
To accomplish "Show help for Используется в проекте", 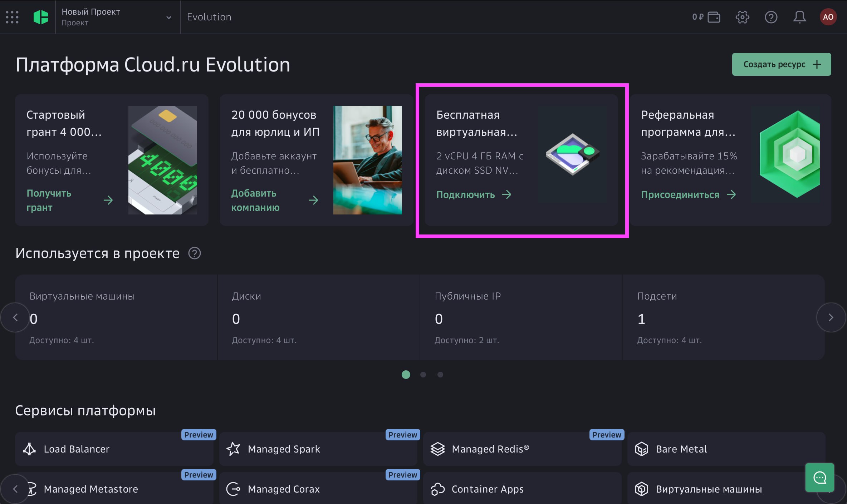I will coord(195,253).
